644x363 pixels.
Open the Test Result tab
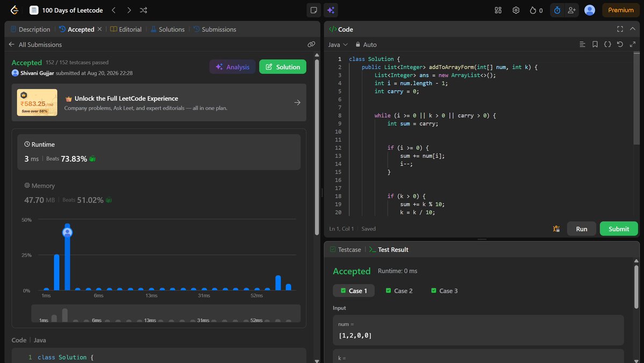pyautogui.click(x=388, y=250)
